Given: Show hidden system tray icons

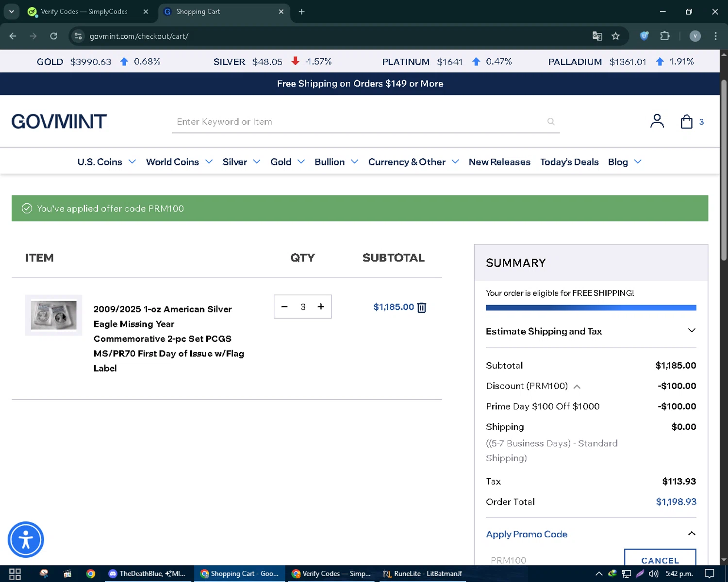Looking at the screenshot, I should point(599,574).
